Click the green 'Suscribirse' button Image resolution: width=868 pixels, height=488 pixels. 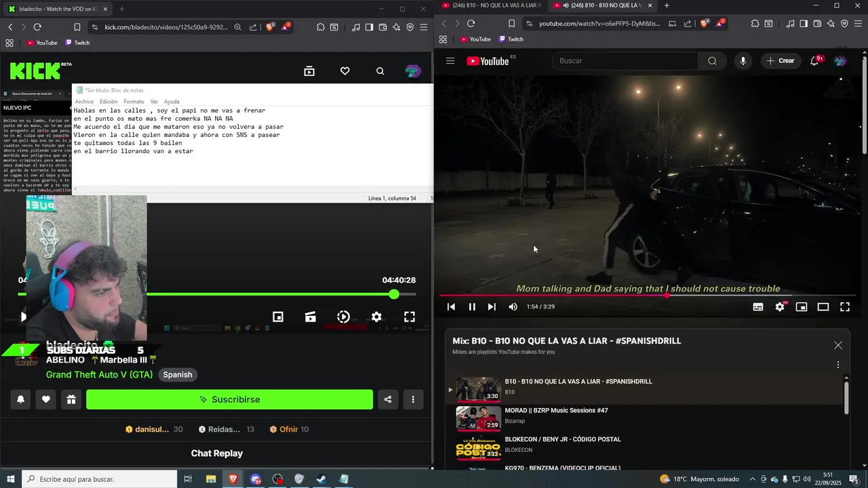tap(229, 399)
